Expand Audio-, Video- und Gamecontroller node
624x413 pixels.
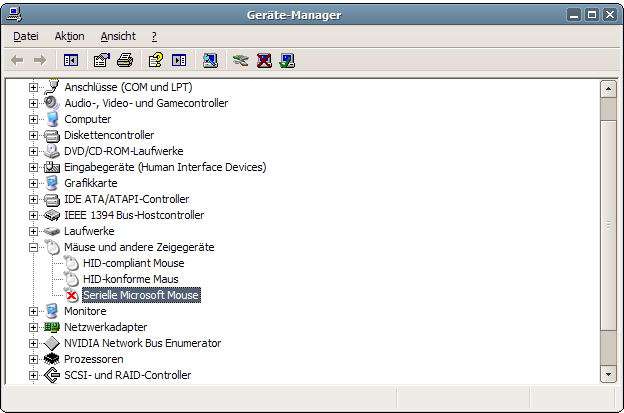click(x=33, y=103)
